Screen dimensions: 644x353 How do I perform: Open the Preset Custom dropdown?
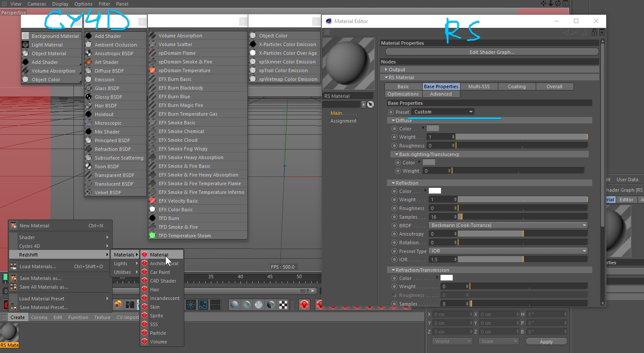tap(443, 112)
